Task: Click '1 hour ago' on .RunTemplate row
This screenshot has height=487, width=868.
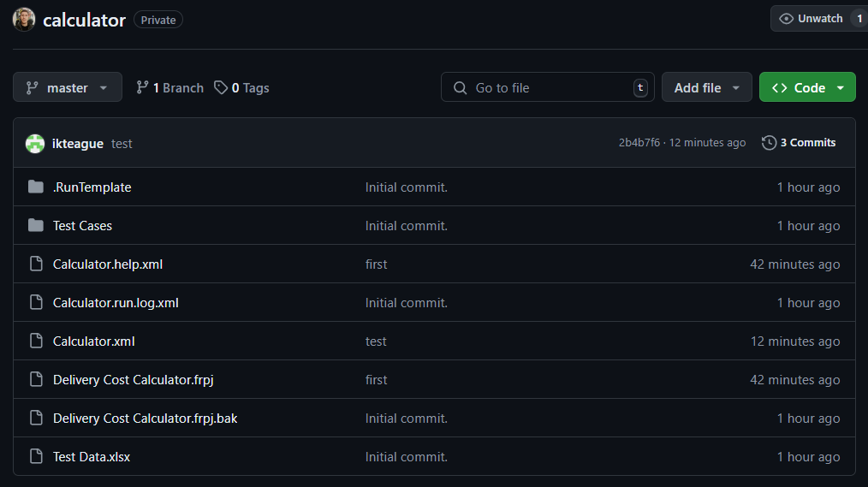Action: point(808,187)
